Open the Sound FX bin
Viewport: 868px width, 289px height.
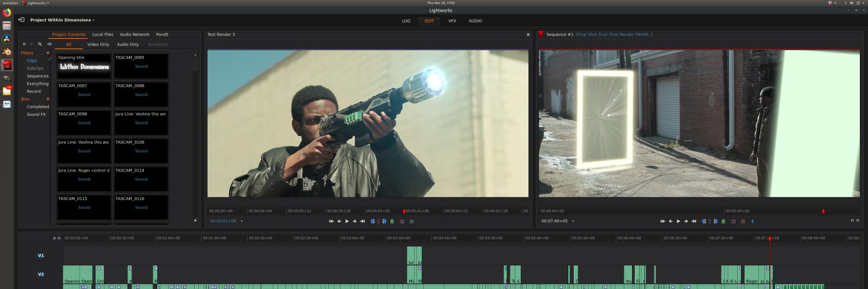point(36,114)
